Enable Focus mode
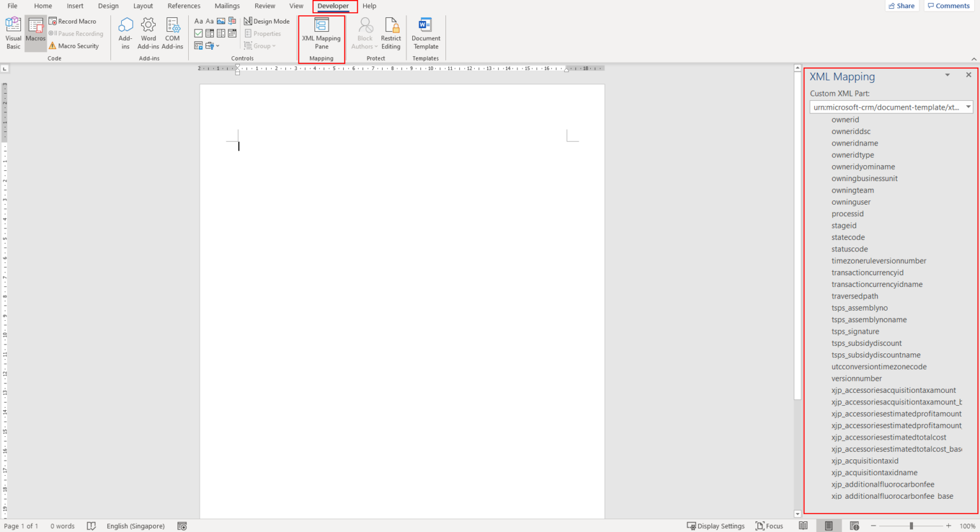The width and height of the screenshot is (980, 532). (x=770, y=526)
